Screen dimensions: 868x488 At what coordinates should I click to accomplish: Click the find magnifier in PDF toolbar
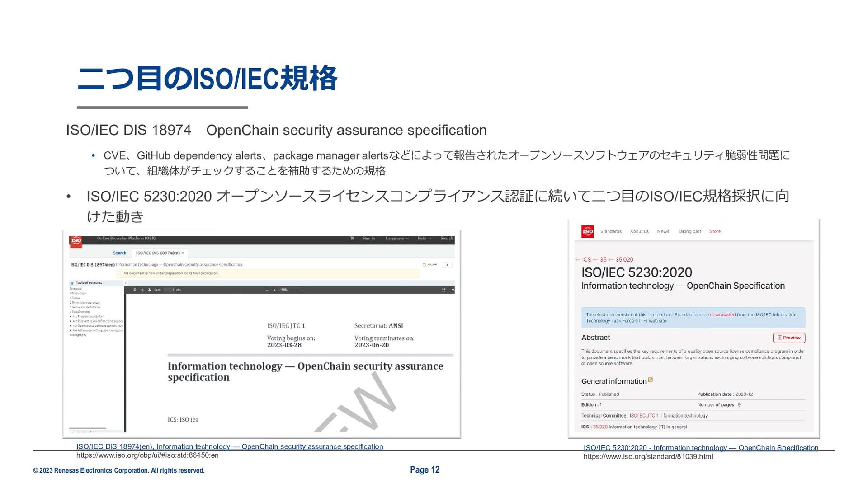tap(135, 290)
